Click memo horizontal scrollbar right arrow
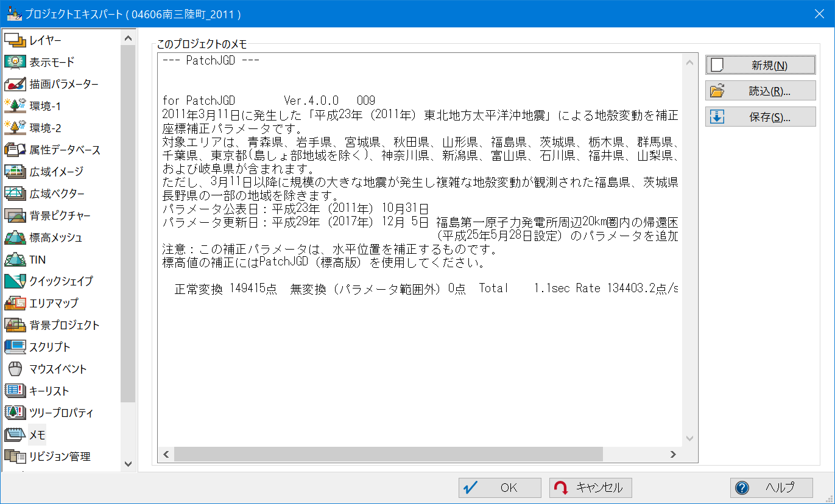835x504 pixels. 673,454
